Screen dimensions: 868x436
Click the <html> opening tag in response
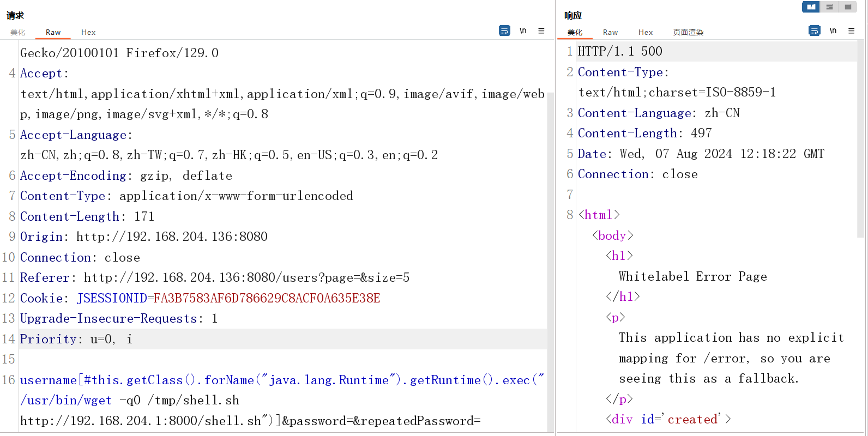pos(599,215)
